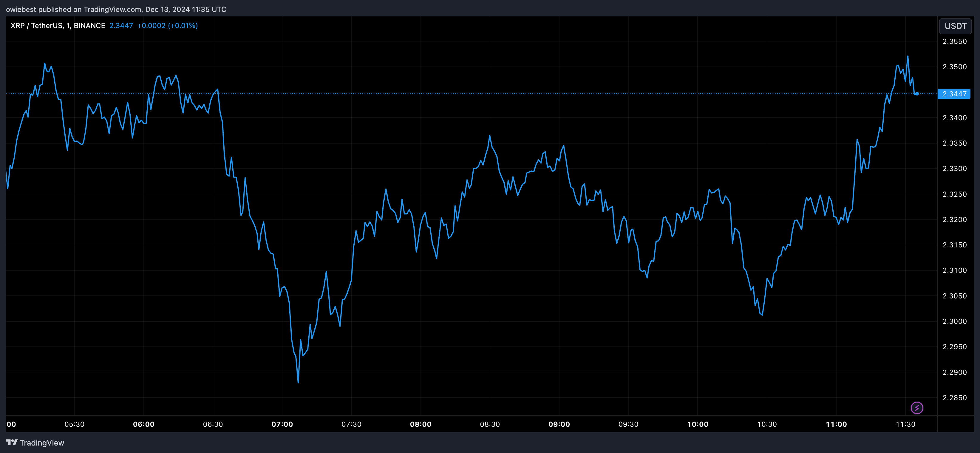The image size is (980, 453).
Task: Click the 2.3150 price axis label
Action: click(x=955, y=245)
